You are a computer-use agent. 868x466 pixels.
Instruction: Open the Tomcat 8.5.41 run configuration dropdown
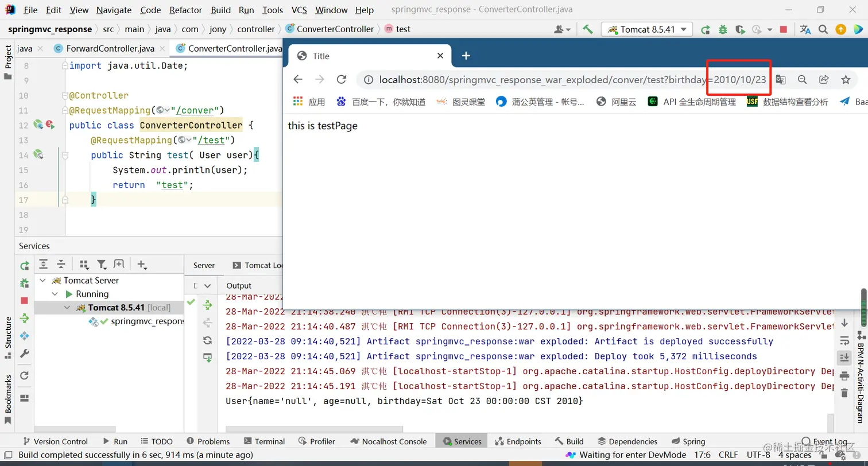647,29
